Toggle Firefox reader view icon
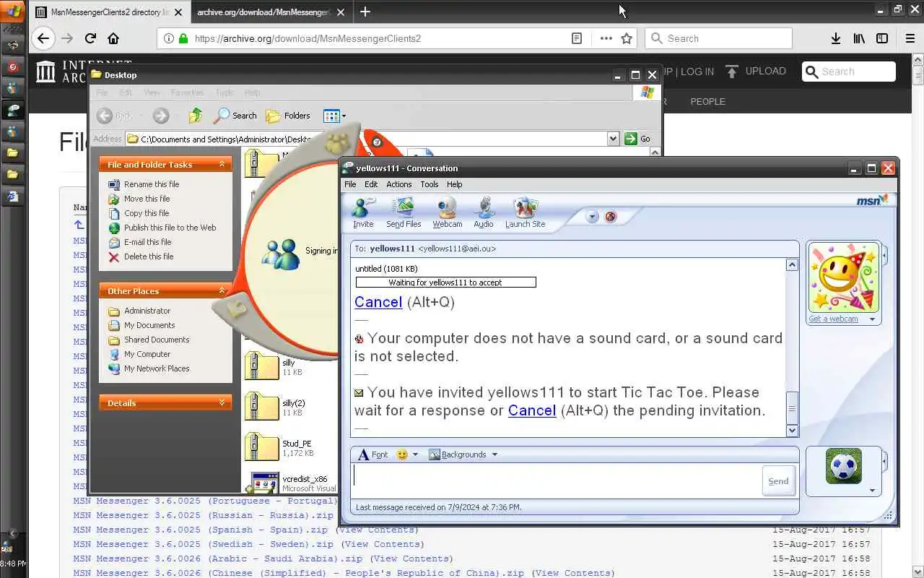Viewport: 924px width, 578px height. tap(577, 38)
